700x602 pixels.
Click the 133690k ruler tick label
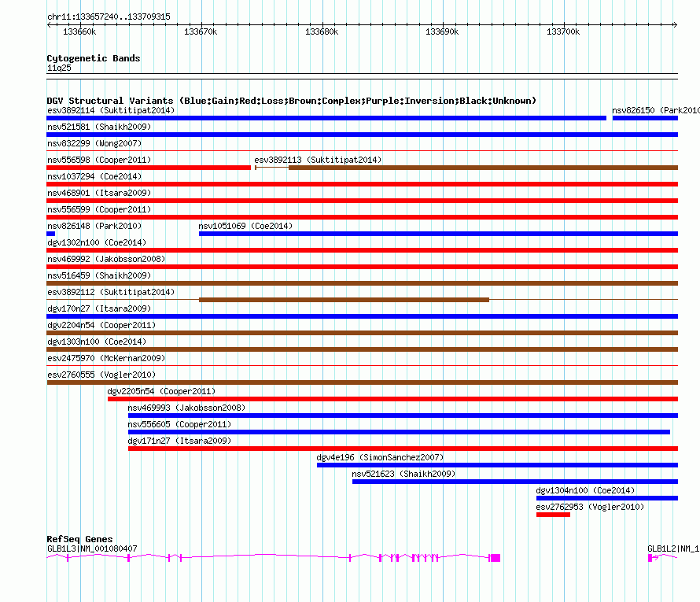pos(442,31)
